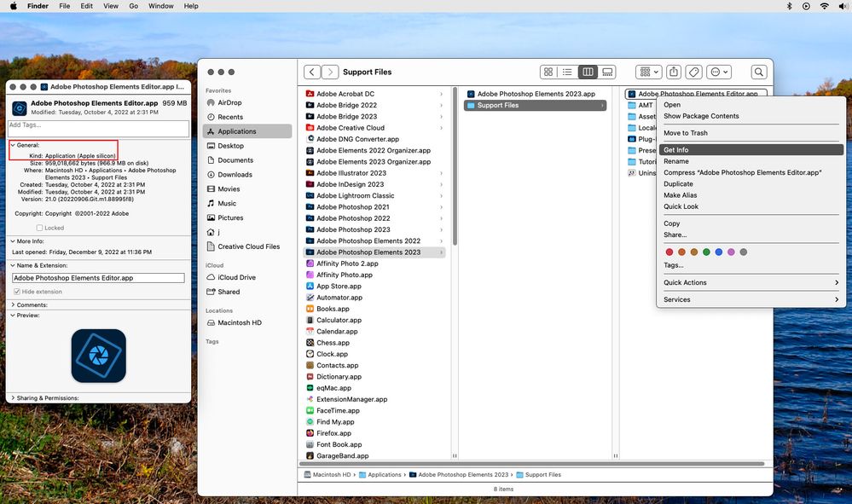Image resolution: width=852 pixels, height=504 pixels.
Task: Expand the Comments section
Action: 13,304
